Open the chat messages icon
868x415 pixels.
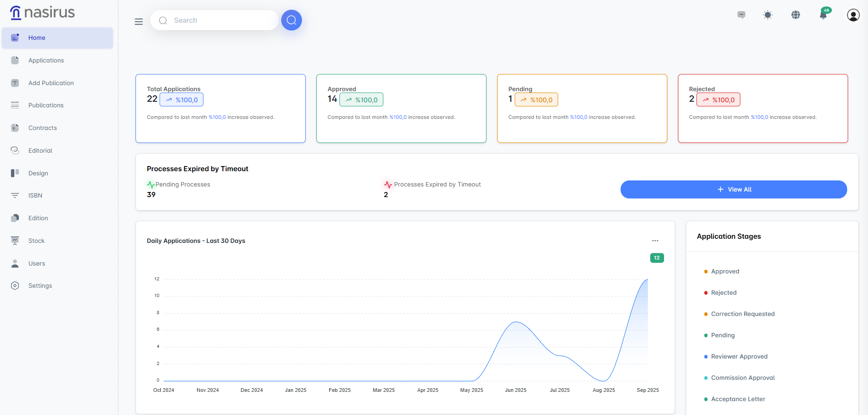coord(741,15)
